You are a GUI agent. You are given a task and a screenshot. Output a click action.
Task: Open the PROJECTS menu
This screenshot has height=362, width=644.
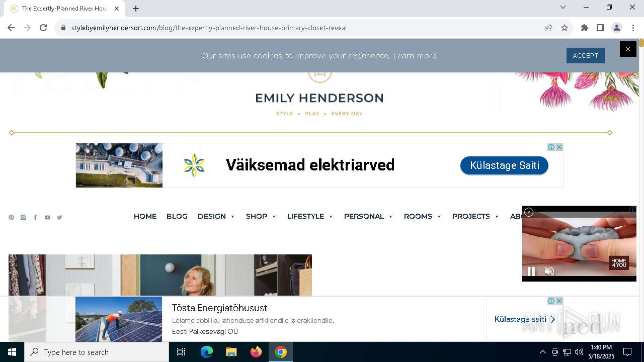tap(471, 216)
